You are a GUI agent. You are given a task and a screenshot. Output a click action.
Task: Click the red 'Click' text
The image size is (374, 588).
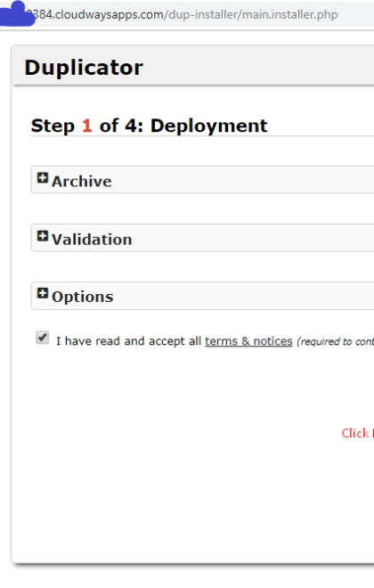click(355, 433)
